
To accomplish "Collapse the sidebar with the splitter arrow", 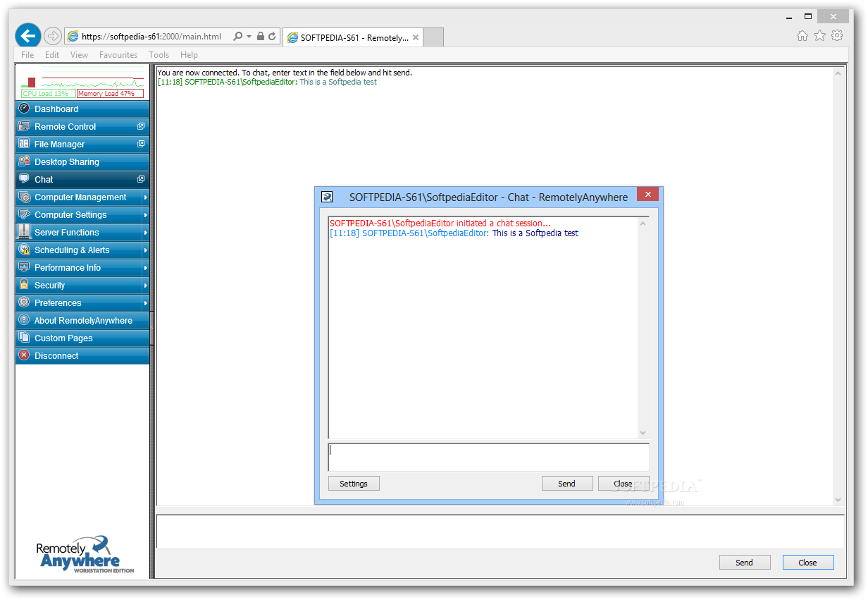I will click(x=152, y=328).
